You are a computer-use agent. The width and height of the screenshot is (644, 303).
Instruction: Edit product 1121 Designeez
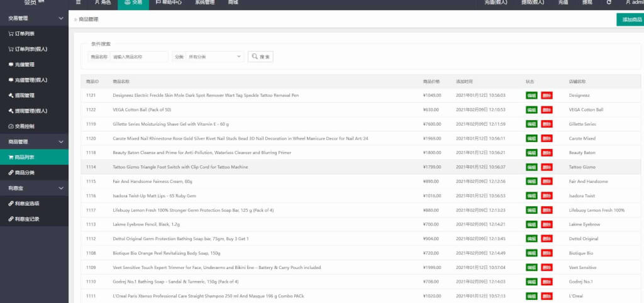click(x=531, y=96)
